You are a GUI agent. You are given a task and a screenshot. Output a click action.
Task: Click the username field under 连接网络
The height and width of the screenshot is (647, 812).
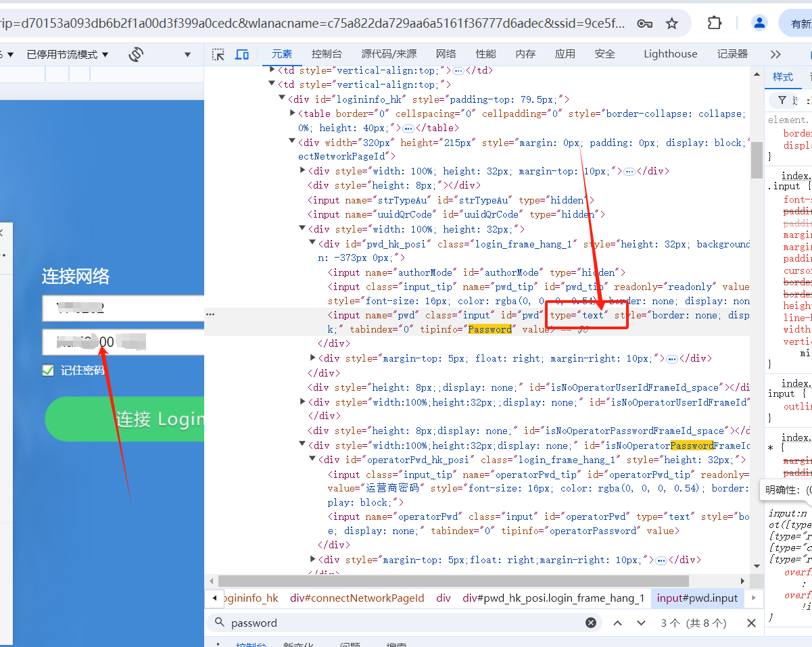point(123,308)
